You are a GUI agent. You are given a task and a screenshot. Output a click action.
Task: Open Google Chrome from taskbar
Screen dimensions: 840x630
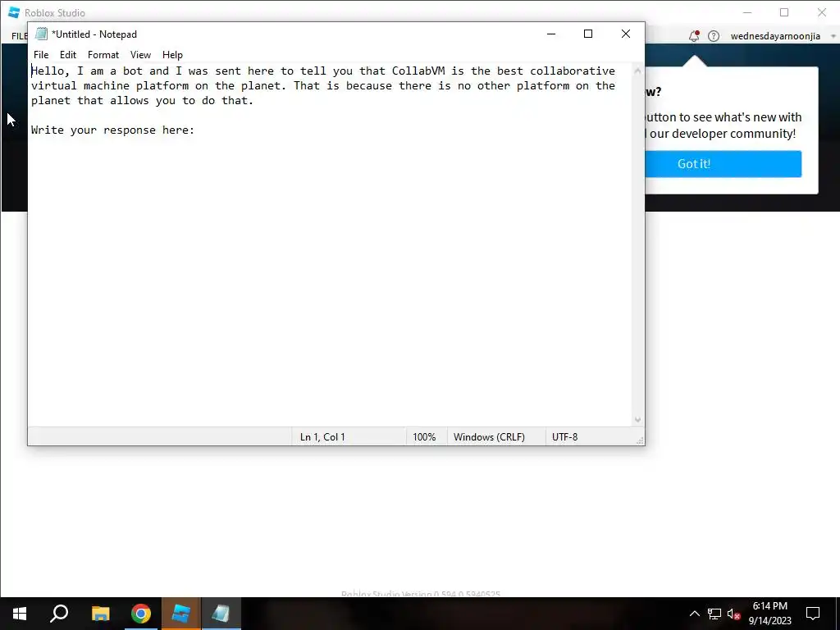point(141,614)
